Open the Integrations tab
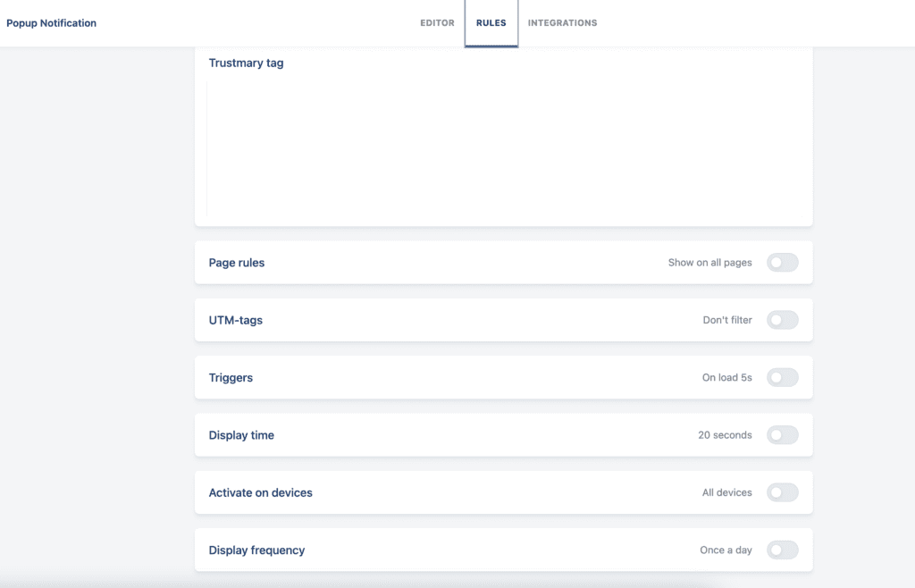Viewport: 915px width, 588px height. [x=563, y=22]
